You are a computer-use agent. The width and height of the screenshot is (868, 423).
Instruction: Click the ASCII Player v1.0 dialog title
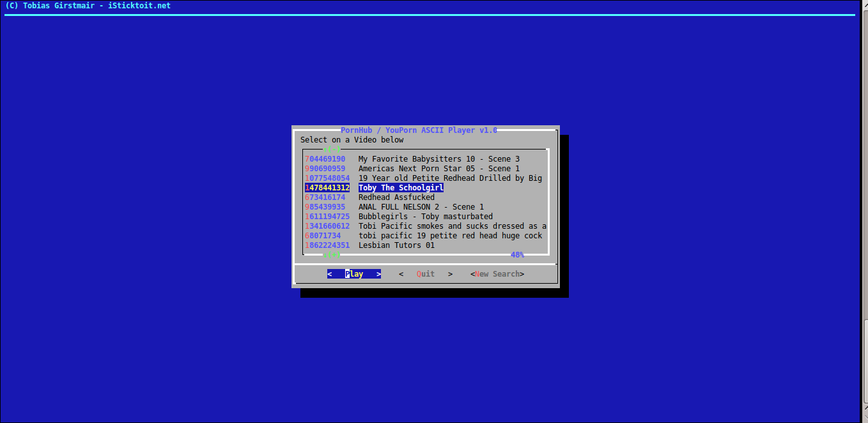point(419,130)
